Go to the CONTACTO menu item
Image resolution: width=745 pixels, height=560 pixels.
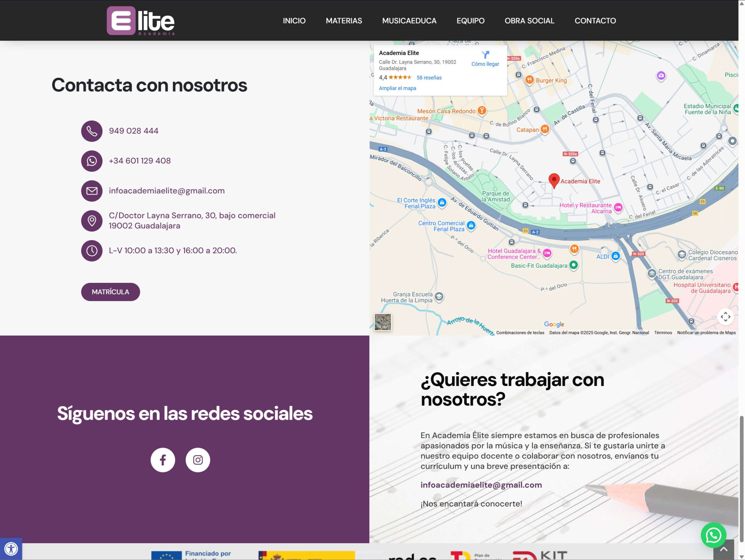point(595,21)
